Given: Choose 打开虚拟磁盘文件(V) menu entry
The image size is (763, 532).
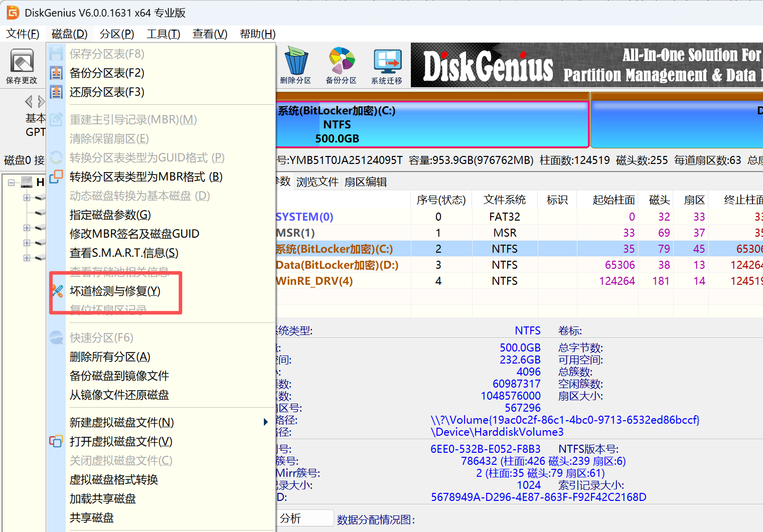Looking at the screenshot, I should tap(161, 441).
